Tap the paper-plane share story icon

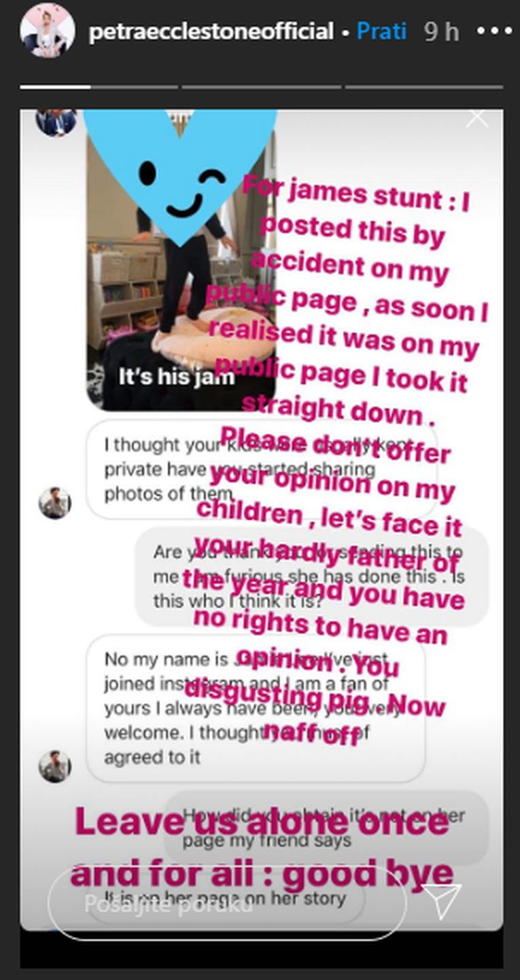(x=440, y=901)
